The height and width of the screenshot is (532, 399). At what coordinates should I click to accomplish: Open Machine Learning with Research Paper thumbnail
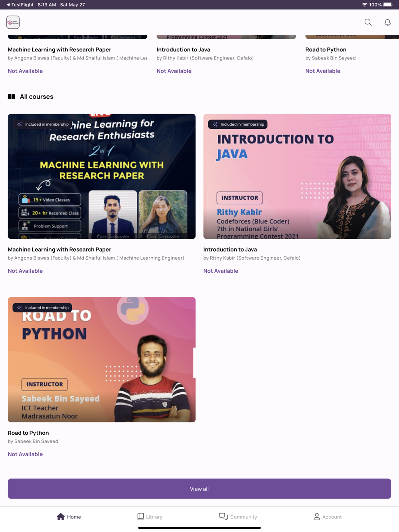point(102,176)
